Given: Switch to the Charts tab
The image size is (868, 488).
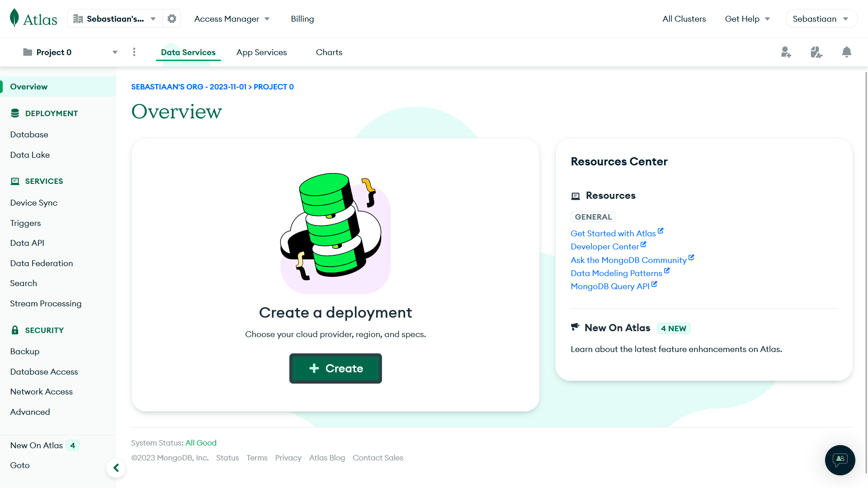Looking at the screenshot, I should pyautogui.click(x=329, y=52).
